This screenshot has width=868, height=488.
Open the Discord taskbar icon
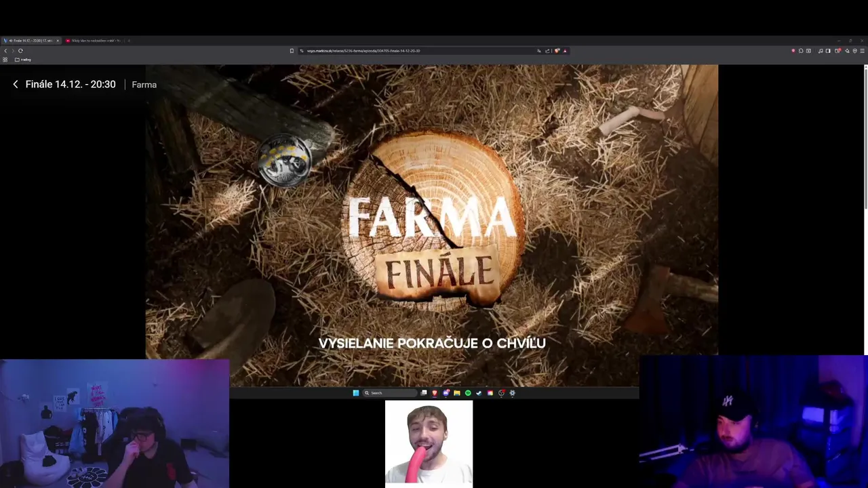(x=446, y=392)
